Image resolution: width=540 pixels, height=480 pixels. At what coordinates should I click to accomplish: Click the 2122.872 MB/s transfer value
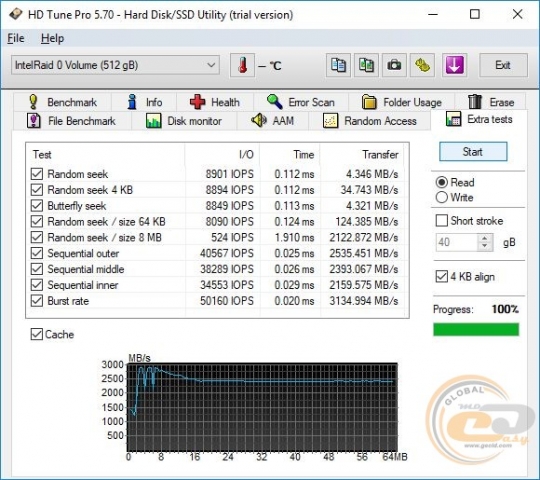(364, 238)
